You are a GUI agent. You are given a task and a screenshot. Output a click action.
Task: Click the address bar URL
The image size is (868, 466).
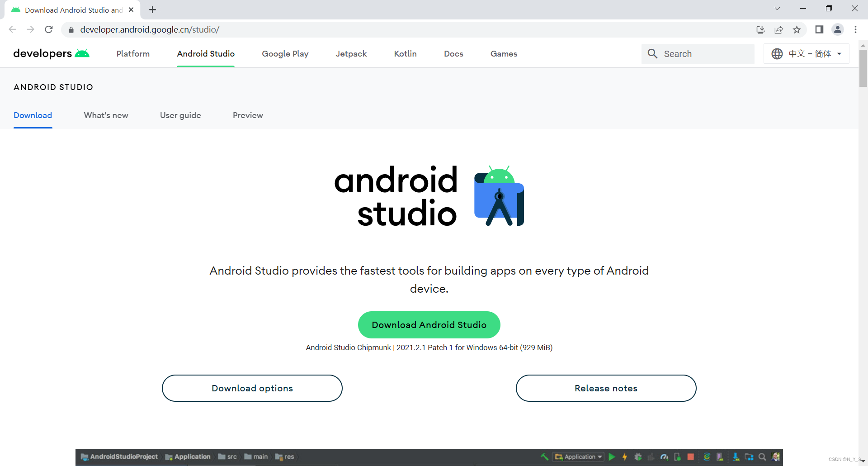(150, 30)
